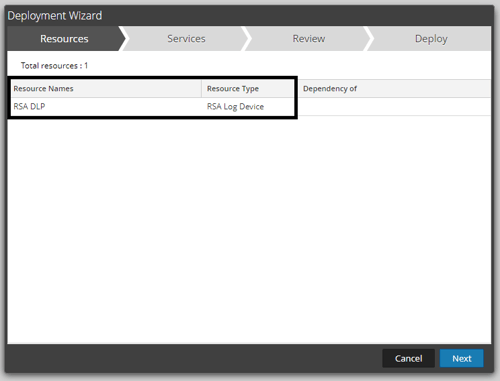Viewport: 500px width, 381px height.
Task: Sort by the Resource Names column header
Action: point(106,89)
